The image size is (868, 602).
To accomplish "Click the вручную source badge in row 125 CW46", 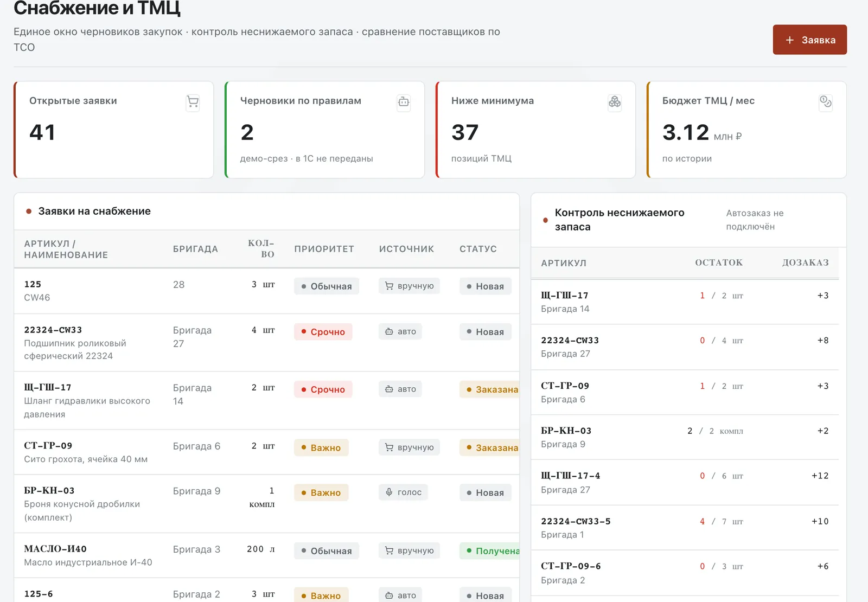I will tap(409, 286).
